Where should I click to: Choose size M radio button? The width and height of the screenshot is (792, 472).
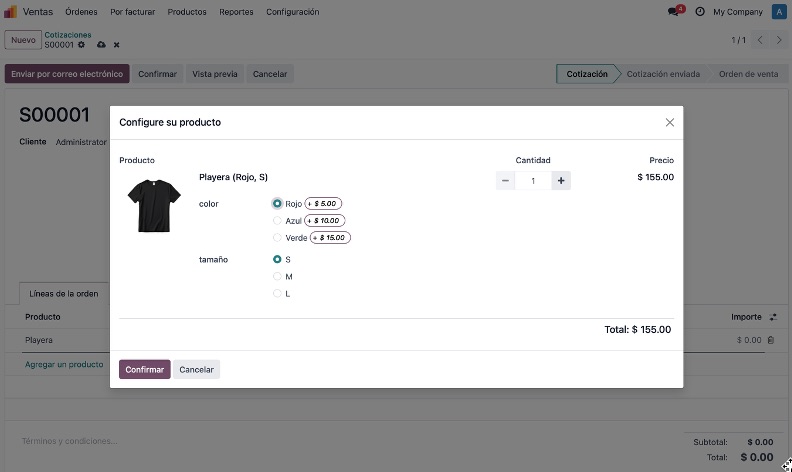tap(277, 276)
